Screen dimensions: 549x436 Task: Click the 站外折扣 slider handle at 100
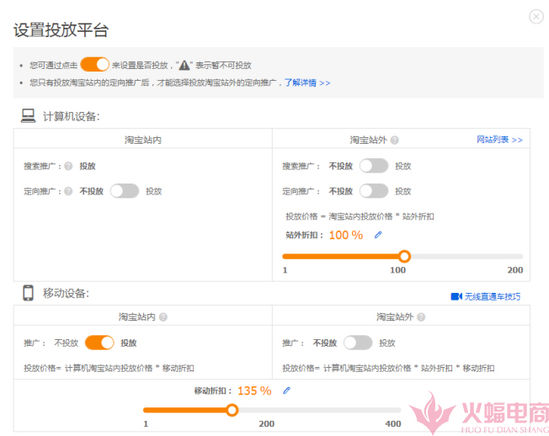click(x=404, y=256)
